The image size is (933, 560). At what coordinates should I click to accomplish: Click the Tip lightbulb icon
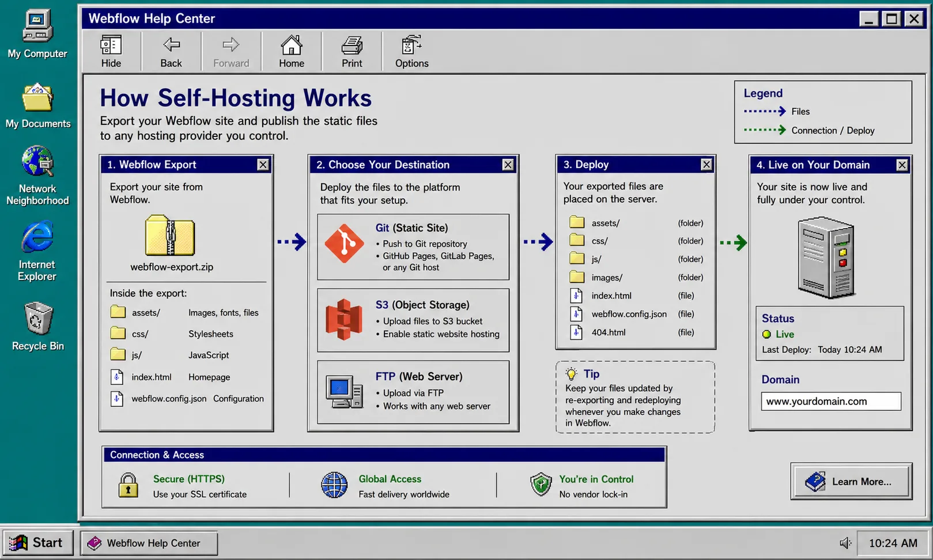coord(571,374)
